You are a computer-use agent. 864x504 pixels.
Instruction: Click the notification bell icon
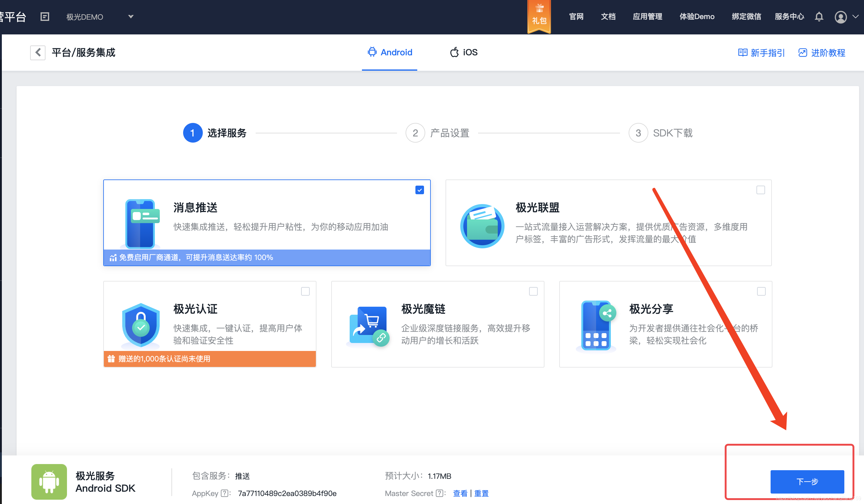click(819, 17)
